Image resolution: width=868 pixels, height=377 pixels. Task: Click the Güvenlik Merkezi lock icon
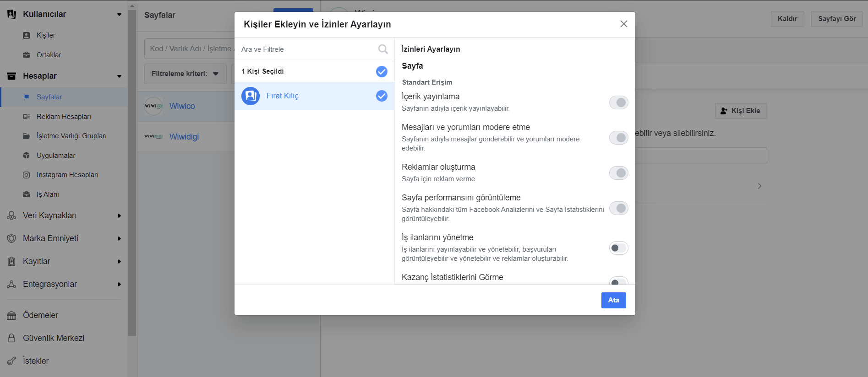tap(12, 338)
